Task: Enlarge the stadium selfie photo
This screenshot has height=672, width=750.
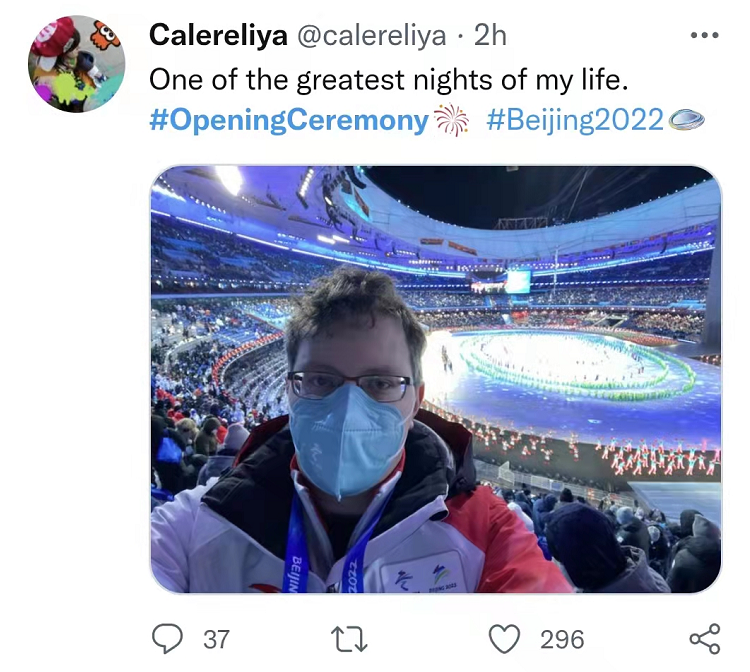Action: pos(435,380)
